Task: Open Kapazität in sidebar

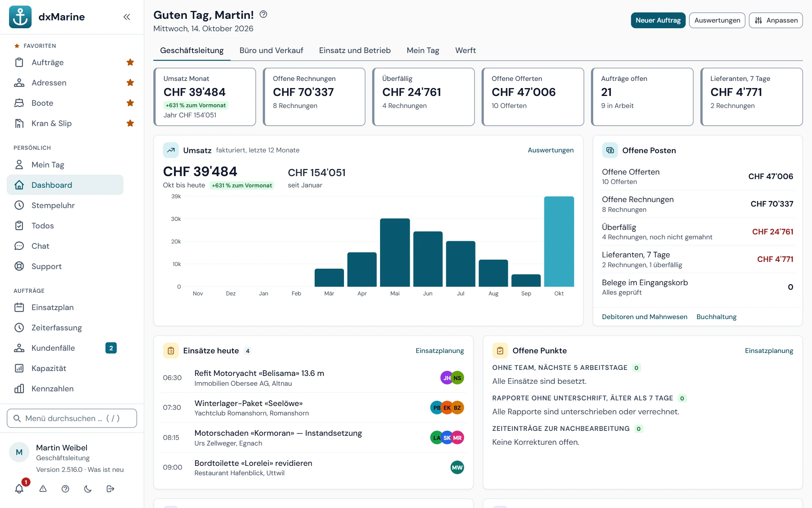Action: point(65,368)
